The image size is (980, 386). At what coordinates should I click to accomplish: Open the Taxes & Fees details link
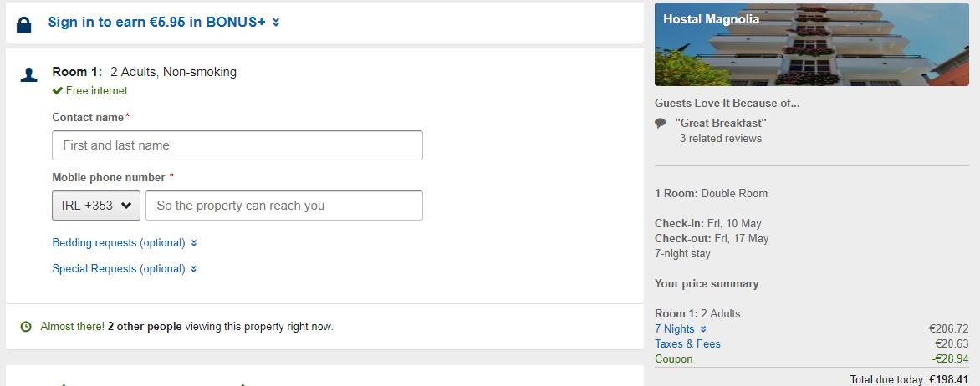coord(687,344)
